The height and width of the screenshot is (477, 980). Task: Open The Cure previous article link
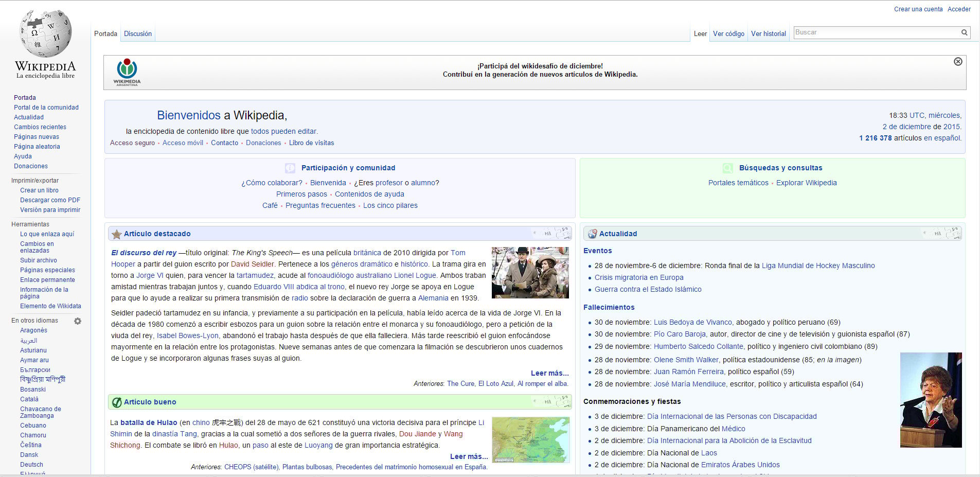pos(461,383)
